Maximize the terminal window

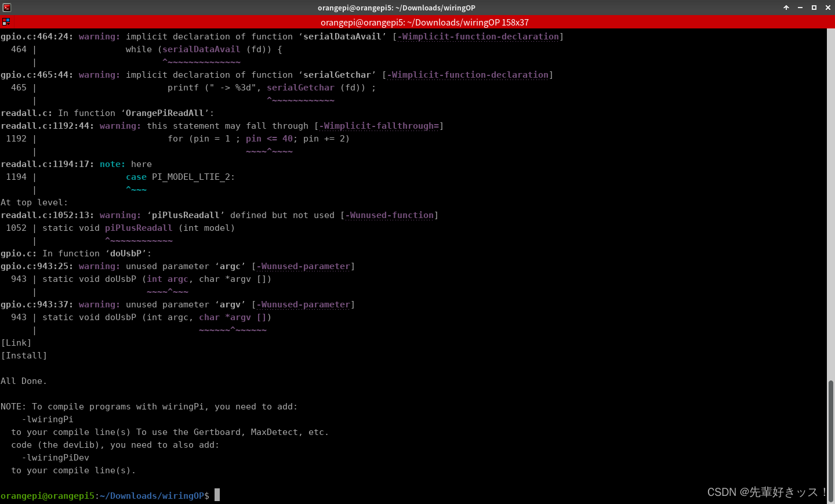814,8
